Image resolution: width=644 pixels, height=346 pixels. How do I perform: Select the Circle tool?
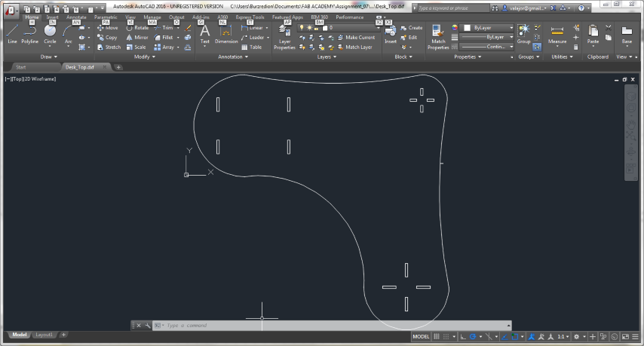(x=50, y=34)
